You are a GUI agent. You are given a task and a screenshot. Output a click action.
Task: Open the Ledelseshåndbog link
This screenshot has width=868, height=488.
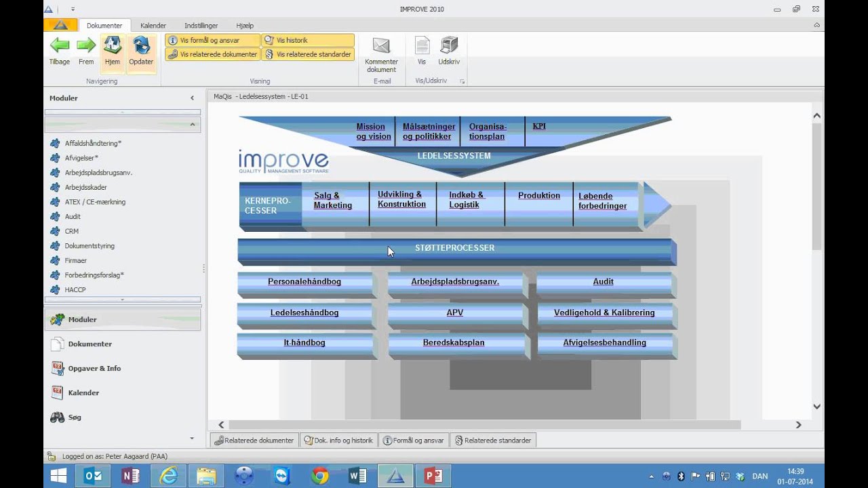pyautogui.click(x=304, y=312)
